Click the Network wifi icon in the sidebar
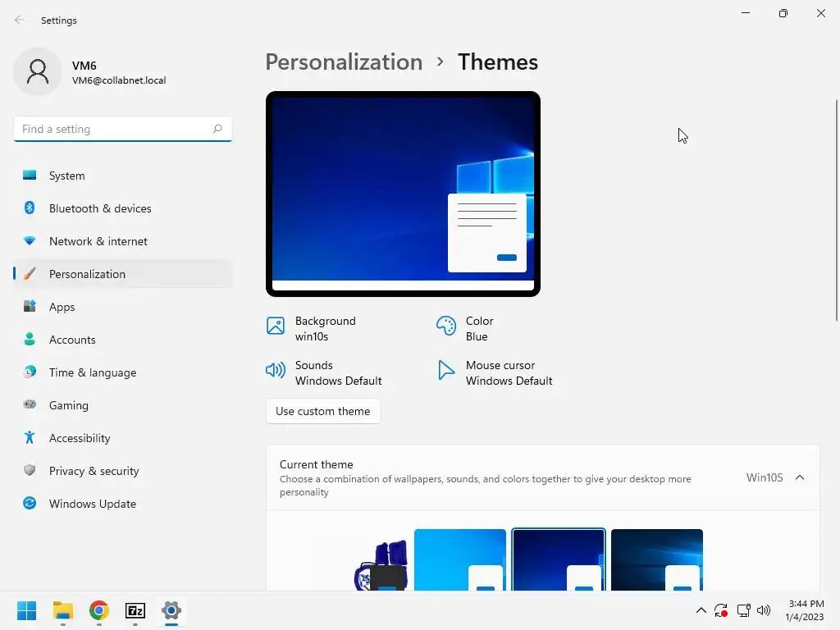840x630 pixels. point(30,241)
